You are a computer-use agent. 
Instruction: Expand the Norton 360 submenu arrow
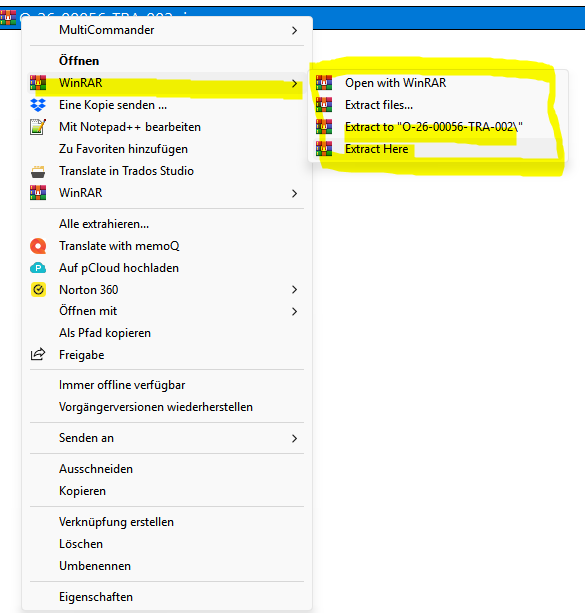coord(294,290)
